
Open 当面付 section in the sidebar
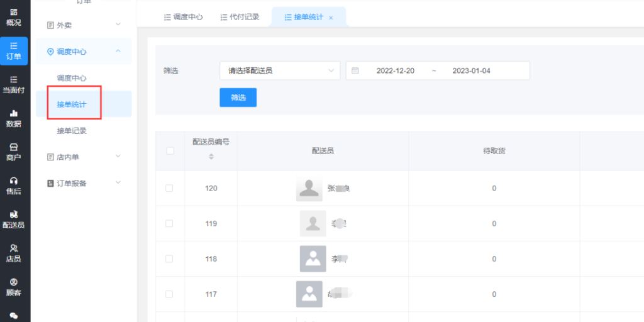(x=14, y=84)
